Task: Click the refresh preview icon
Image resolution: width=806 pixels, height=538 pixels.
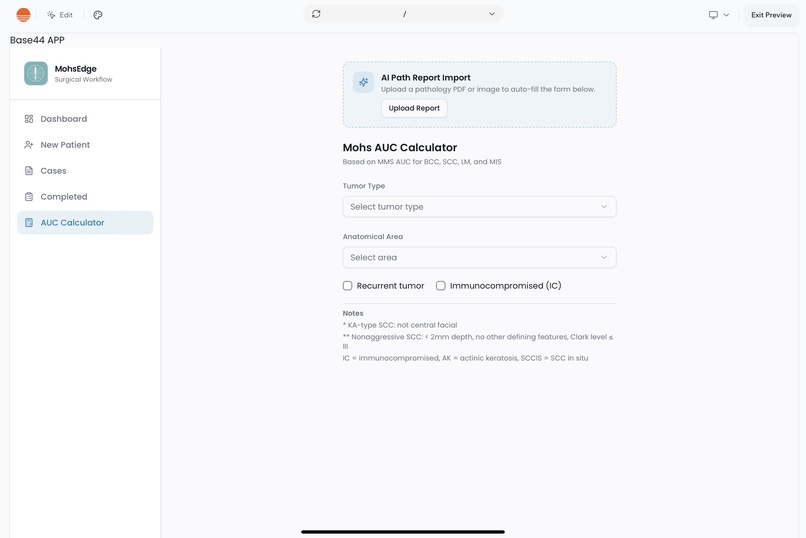Action: point(316,14)
